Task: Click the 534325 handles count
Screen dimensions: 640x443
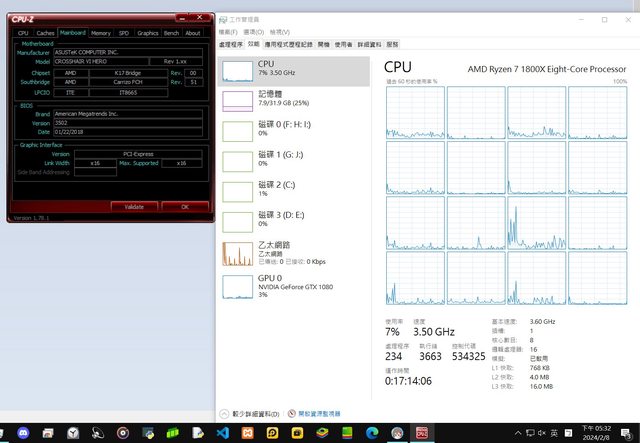Action: [x=469, y=356]
